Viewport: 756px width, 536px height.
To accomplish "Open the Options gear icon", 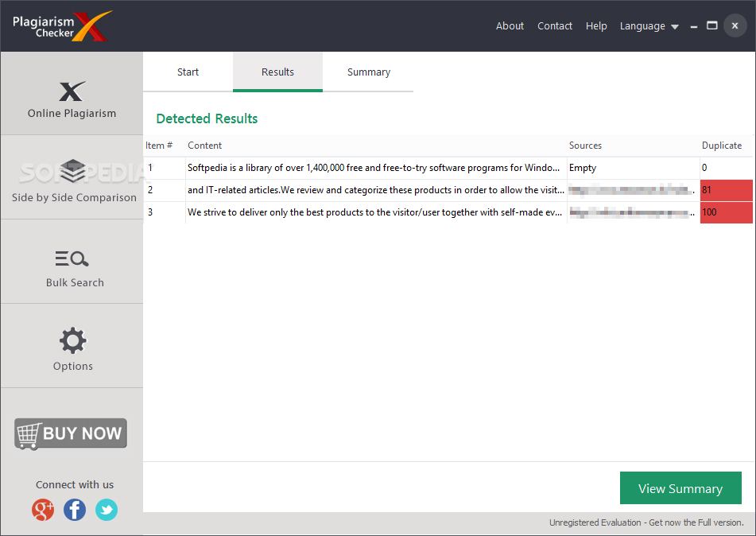I will coord(73,340).
